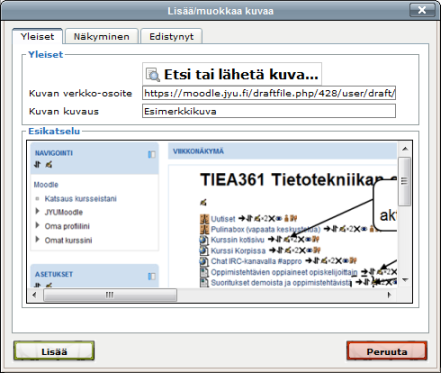441x373 pixels.
Task: Click preview horizontal scrollbar right arrow
Action: [389, 295]
